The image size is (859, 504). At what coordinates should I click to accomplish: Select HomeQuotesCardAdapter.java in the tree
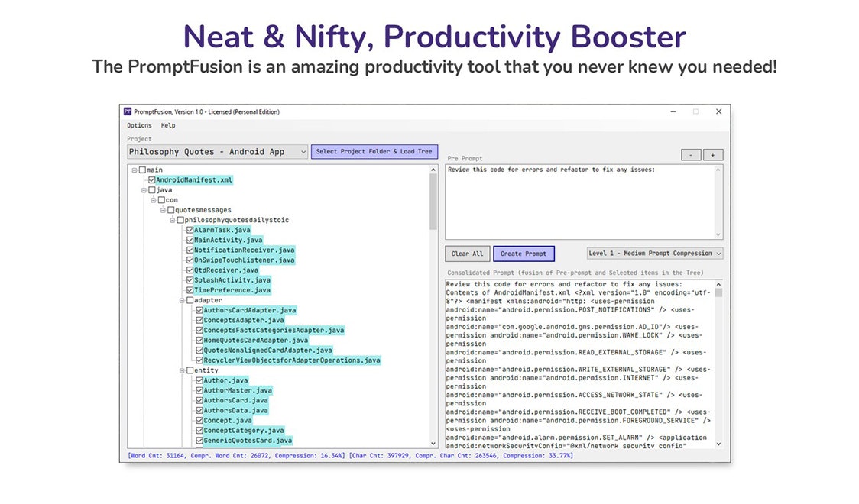(256, 341)
